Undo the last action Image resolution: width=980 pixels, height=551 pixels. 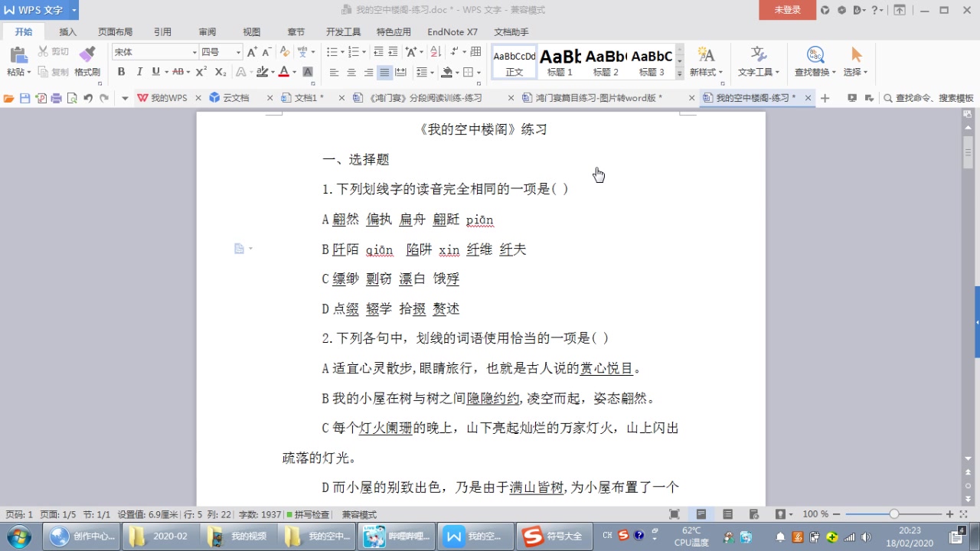tap(88, 98)
